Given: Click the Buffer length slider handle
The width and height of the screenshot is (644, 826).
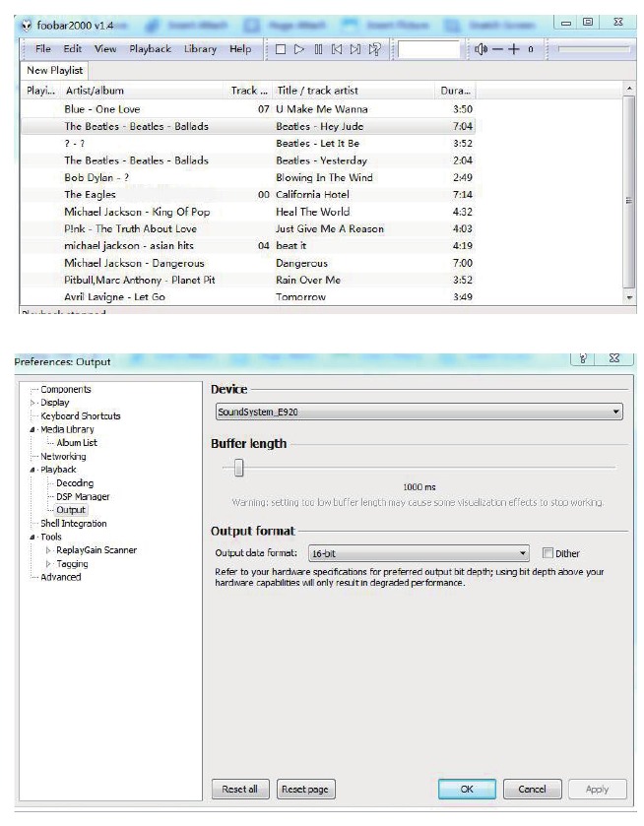Looking at the screenshot, I should coord(238,468).
